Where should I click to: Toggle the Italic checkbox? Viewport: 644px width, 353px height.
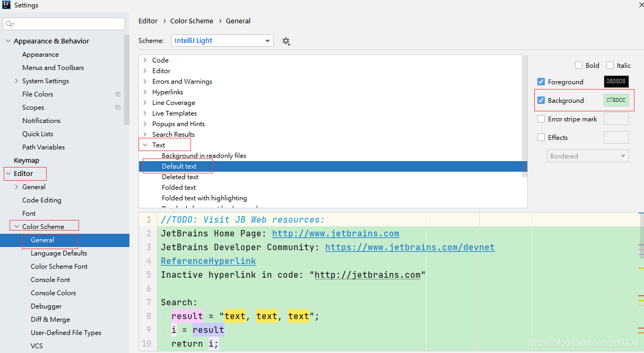coord(610,65)
